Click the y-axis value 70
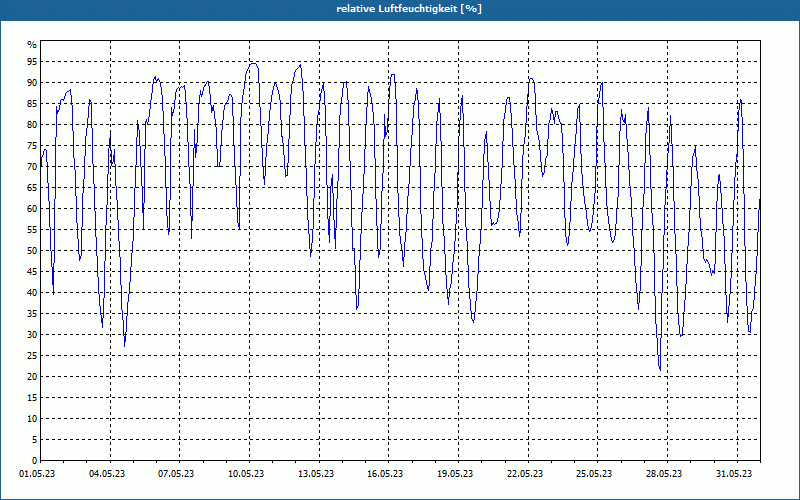The width and height of the screenshot is (800, 500). pos(32,166)
